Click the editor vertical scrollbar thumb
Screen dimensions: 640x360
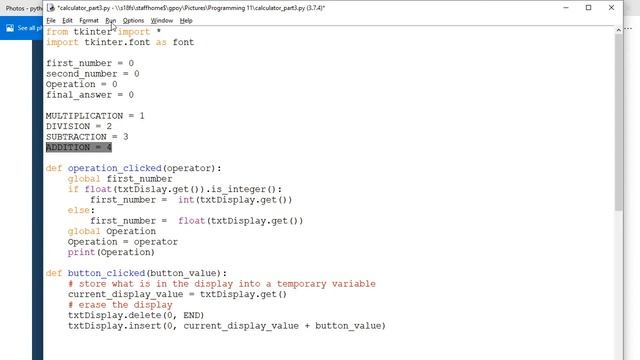pyautogui.click(x=618, y=122)
